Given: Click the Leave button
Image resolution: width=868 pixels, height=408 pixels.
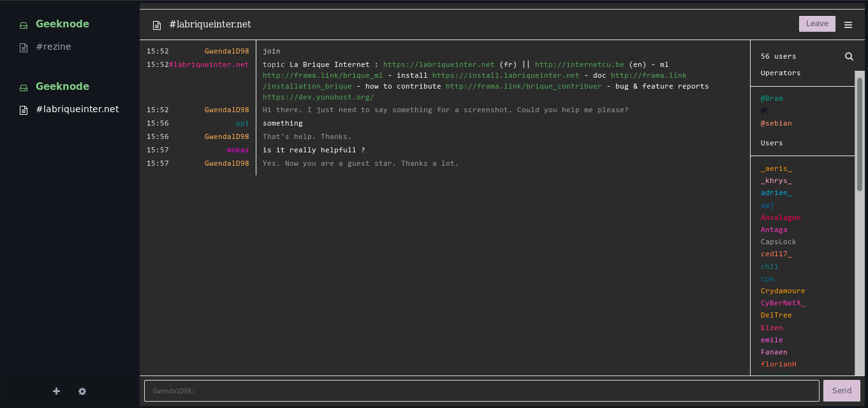Looking at the screenshot, I should click(817, 23).
